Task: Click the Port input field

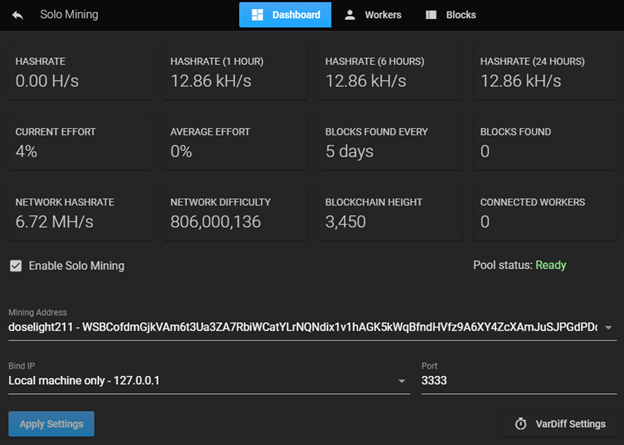Action: click(x=519, y=381)
